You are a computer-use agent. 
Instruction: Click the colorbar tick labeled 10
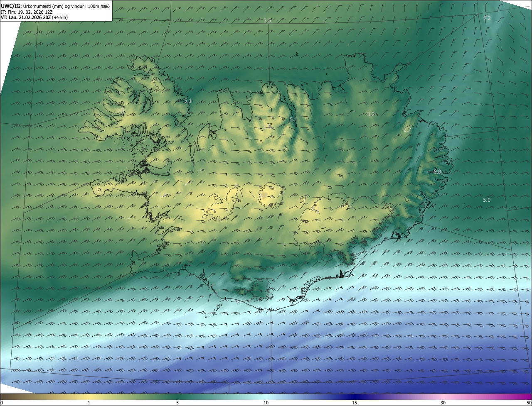coord(266,403)
